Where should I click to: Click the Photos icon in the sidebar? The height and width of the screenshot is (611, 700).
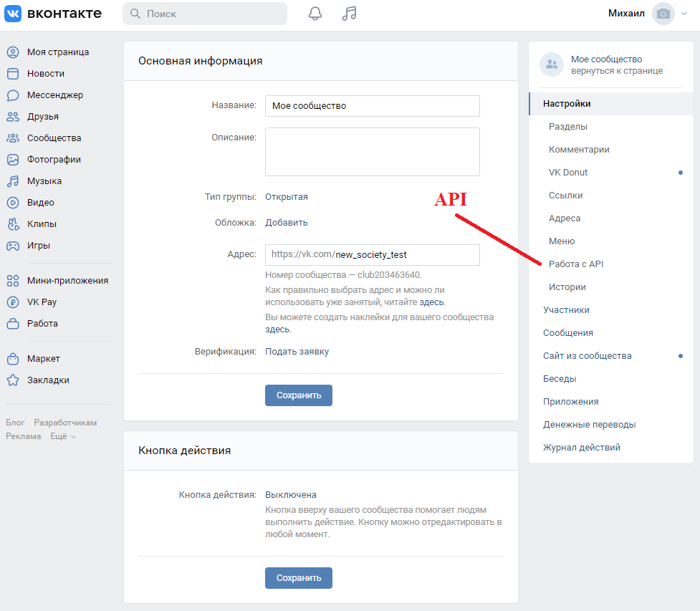tap(13, 160)
